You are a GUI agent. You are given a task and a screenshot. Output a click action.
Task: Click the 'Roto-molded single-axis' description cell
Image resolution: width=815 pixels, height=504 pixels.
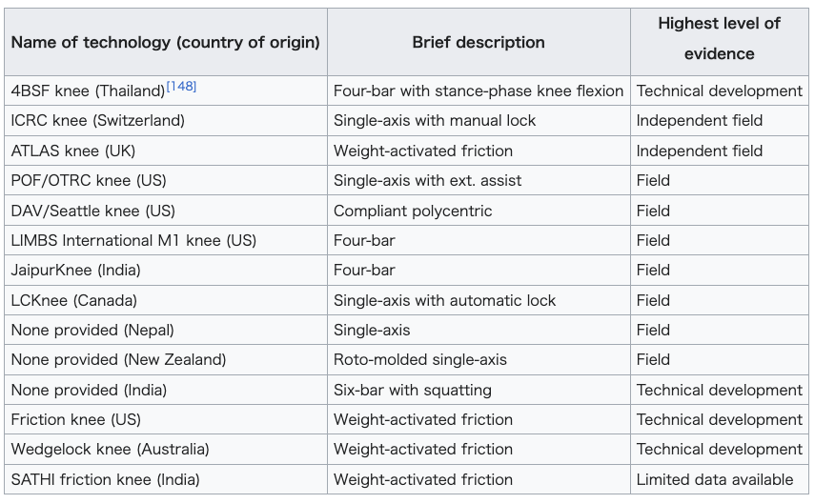click(x=479, y=359)
